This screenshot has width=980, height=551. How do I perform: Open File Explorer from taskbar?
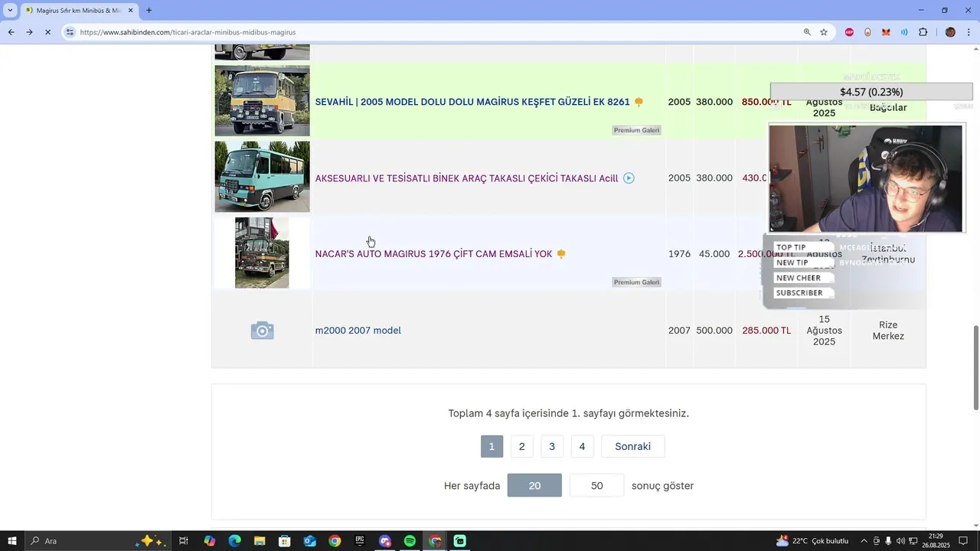(x=260, y=541)
